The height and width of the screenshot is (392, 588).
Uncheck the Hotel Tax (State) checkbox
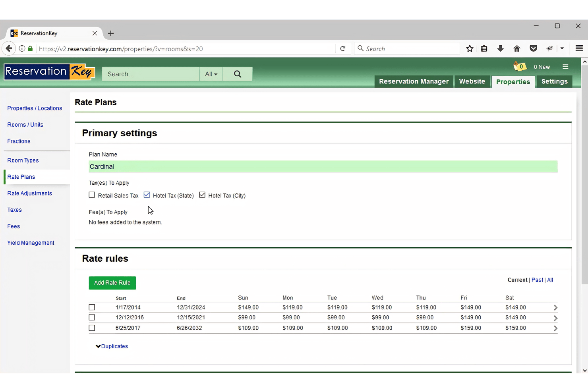click(147, 195)
